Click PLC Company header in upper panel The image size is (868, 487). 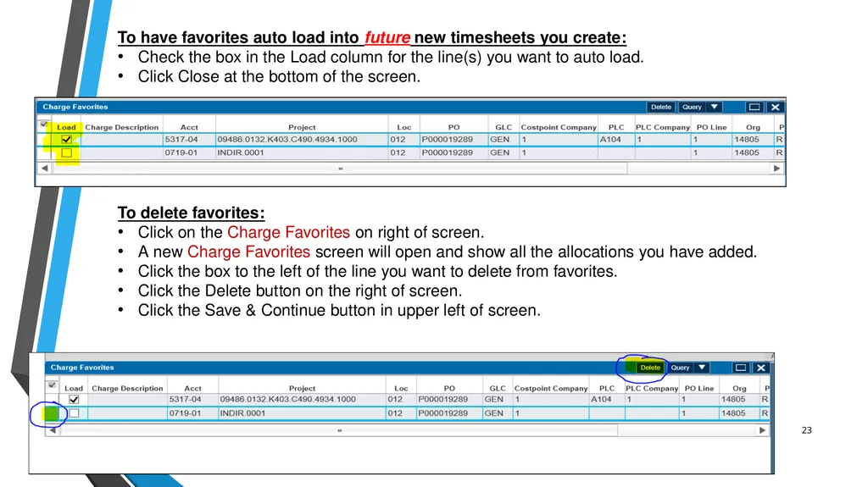663,127
